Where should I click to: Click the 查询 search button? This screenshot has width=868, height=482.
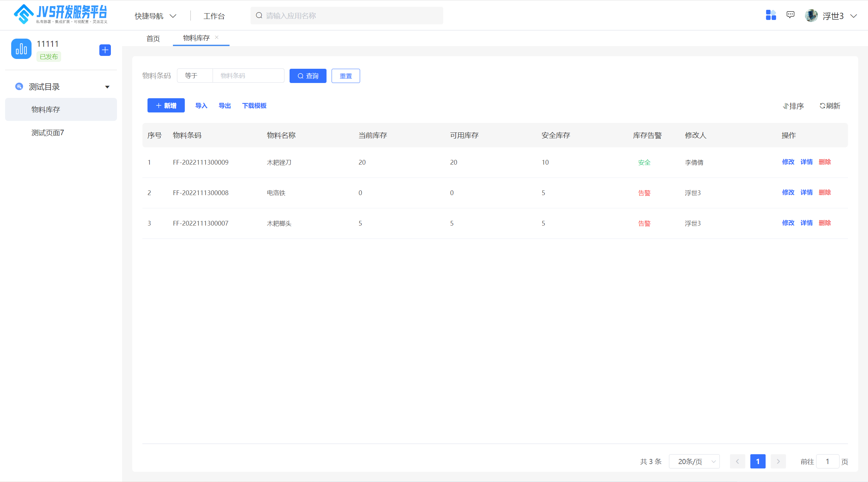(x=308, y=76)
